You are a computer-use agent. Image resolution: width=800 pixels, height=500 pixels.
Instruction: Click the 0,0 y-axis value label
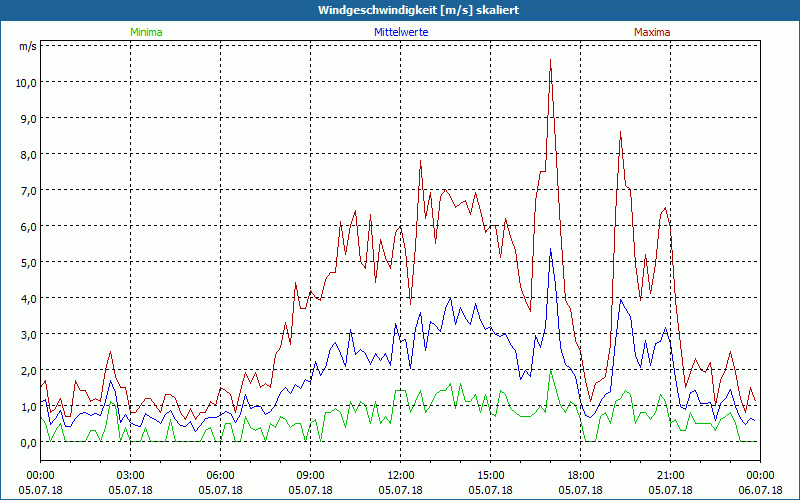point(27,442)
